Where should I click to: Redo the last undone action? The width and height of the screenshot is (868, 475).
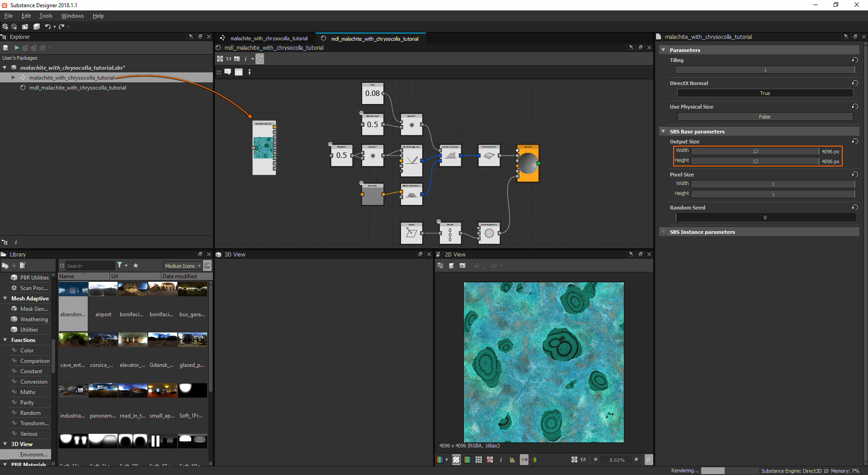61,27
